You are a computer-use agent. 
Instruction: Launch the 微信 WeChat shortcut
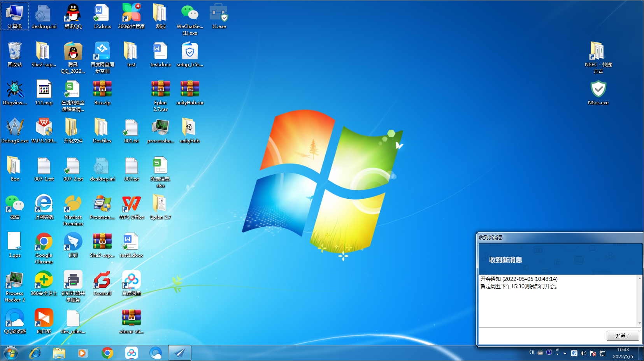(15, 207)
